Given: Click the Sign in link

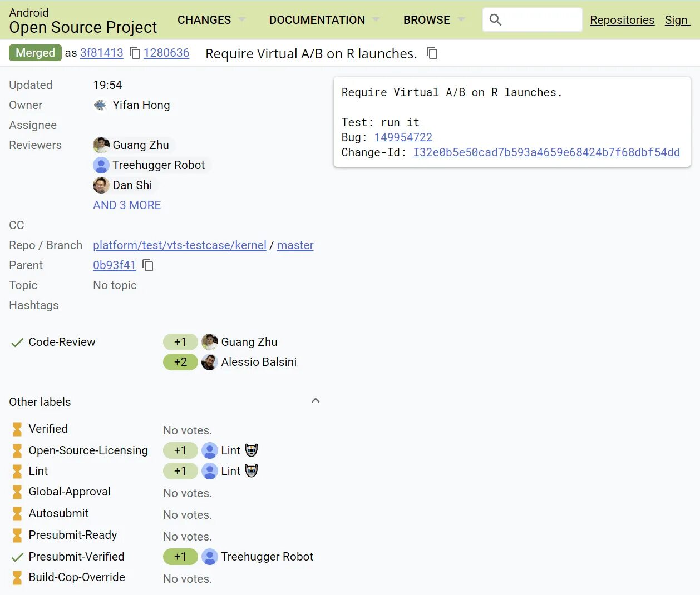Looking at the screenshot, I should 677,20.
